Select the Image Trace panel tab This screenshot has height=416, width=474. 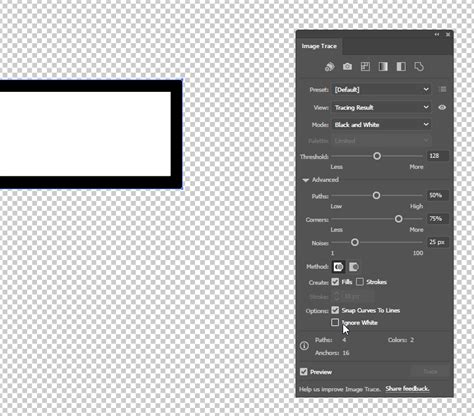pyautogui.click(x=319, y=46)
